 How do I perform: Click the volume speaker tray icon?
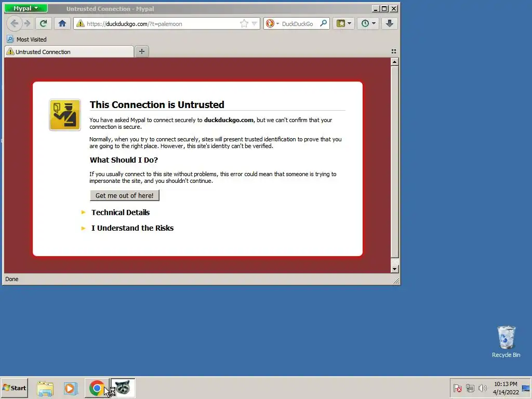(x=482, y=388)
